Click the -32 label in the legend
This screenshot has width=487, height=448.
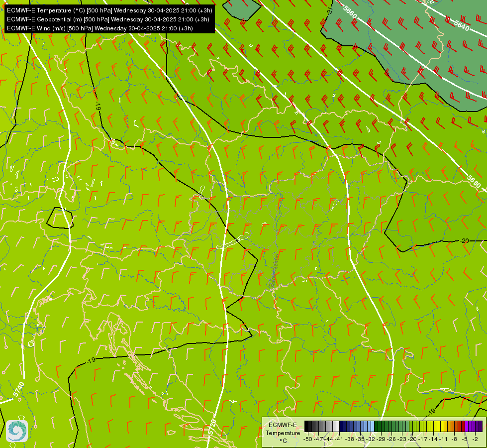(x=371, y=439)
